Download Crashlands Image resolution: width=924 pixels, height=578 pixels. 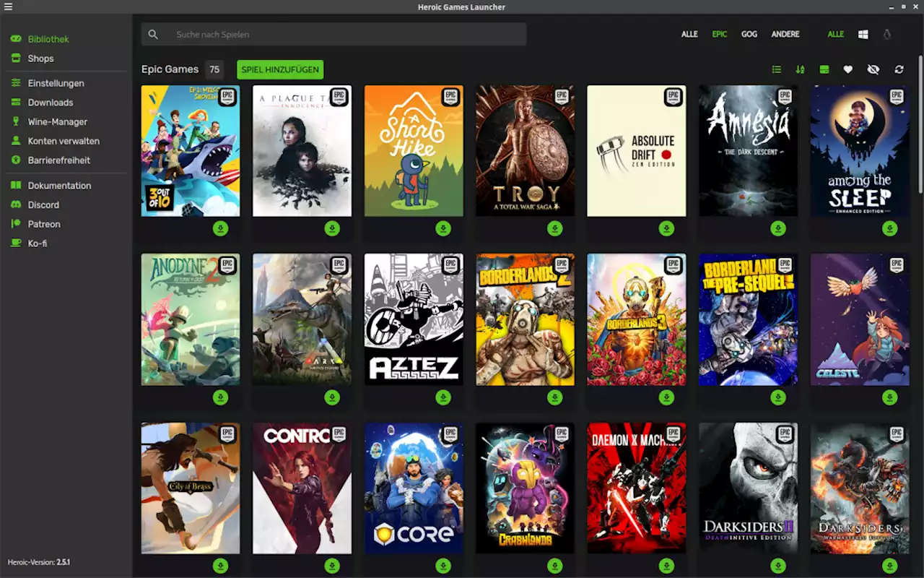point(555,566)
